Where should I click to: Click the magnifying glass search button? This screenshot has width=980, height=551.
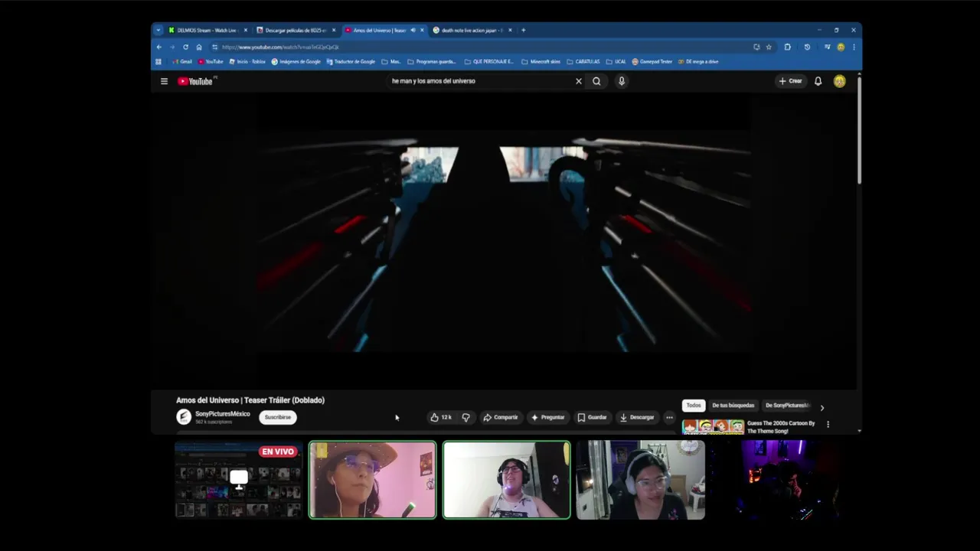pyautogui.click(x=596, y=81)
